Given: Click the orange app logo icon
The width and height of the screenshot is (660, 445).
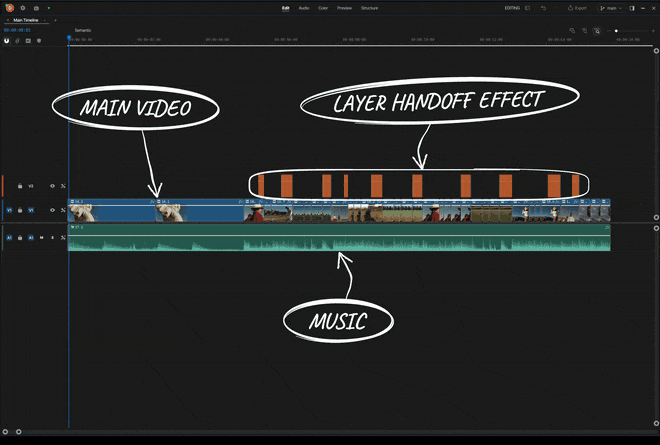Looking at the screenshot, I should [10, 8].
